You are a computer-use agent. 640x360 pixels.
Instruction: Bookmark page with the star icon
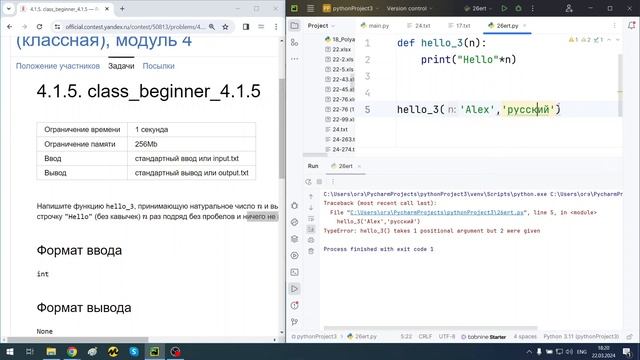pos(225,27)
